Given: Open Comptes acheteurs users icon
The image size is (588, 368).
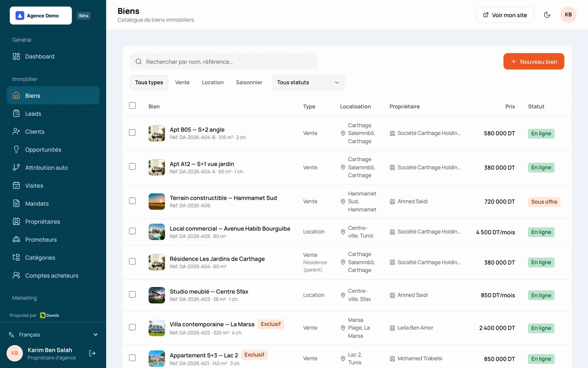Looking at the screenshot, I should pyautogui.click(x=16, y=275).
